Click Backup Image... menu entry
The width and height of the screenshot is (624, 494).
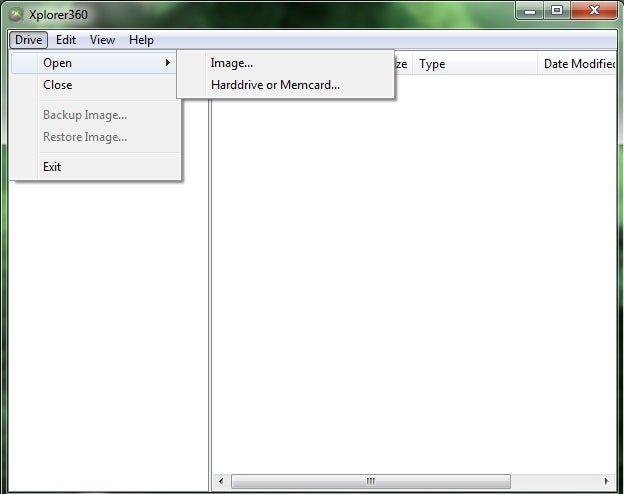tap(94, 115)
